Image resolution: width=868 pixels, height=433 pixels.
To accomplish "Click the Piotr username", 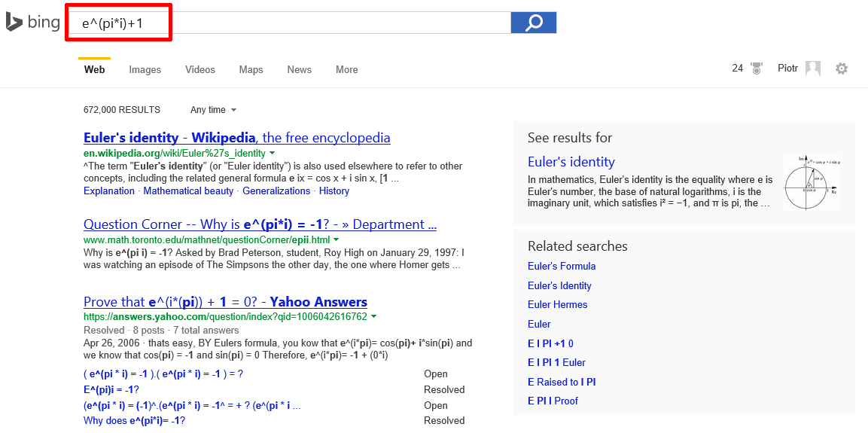I will click(x=787, y=68).
